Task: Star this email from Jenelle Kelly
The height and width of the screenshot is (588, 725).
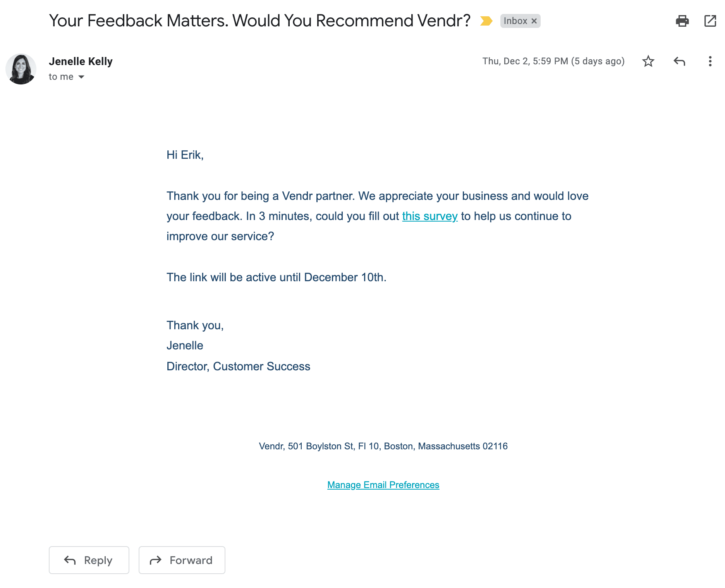Action: coord(649,61)
